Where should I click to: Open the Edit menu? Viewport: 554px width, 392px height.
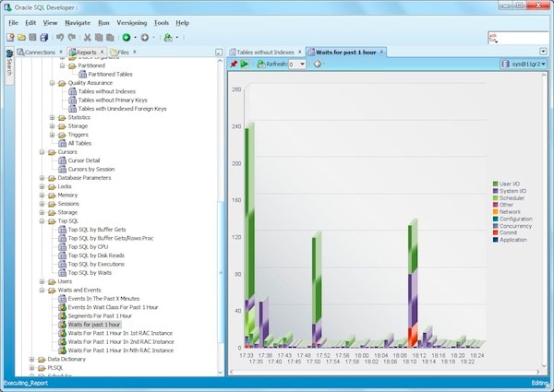[x=30, y=23]
